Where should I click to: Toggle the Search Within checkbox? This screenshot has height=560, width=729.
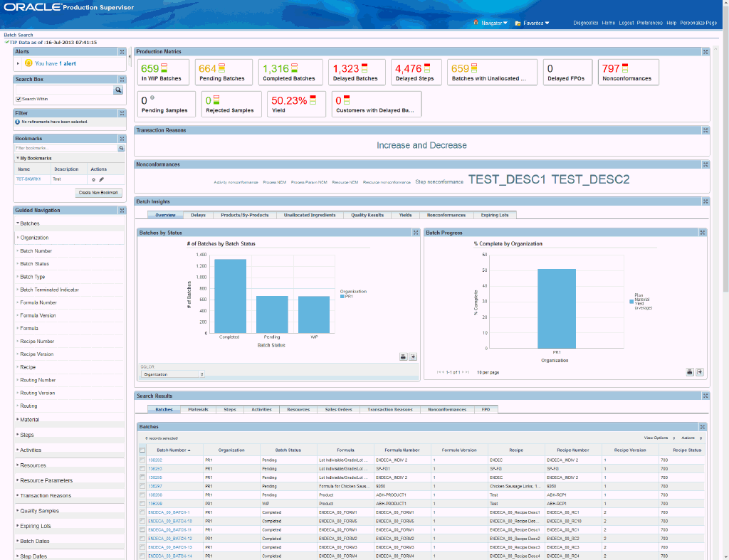(19, 99)
